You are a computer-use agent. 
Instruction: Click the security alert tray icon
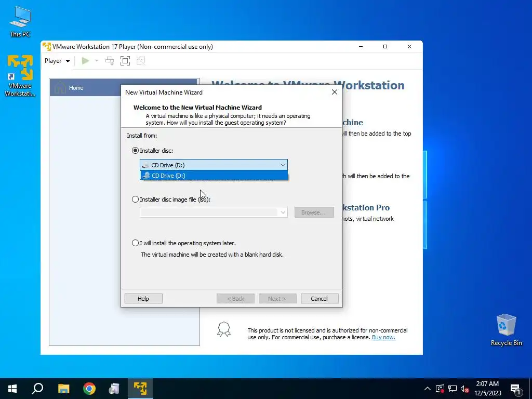pos(440,389)
